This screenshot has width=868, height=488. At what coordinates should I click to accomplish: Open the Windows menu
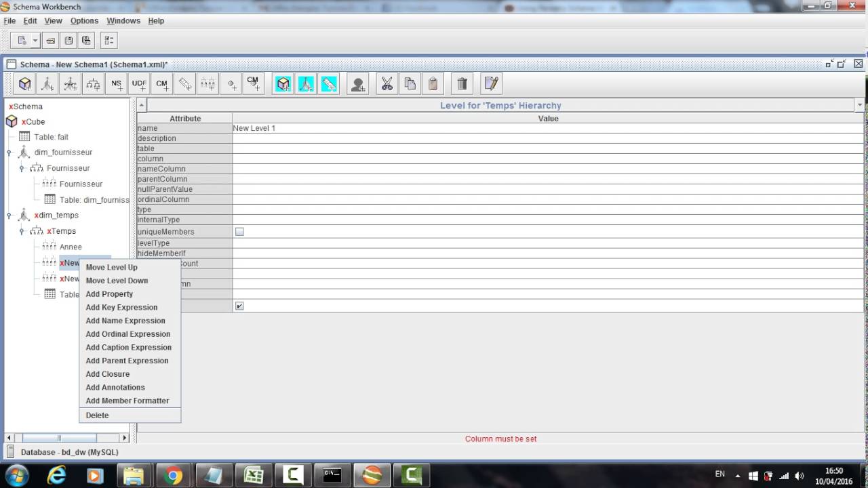coord(123,21)
